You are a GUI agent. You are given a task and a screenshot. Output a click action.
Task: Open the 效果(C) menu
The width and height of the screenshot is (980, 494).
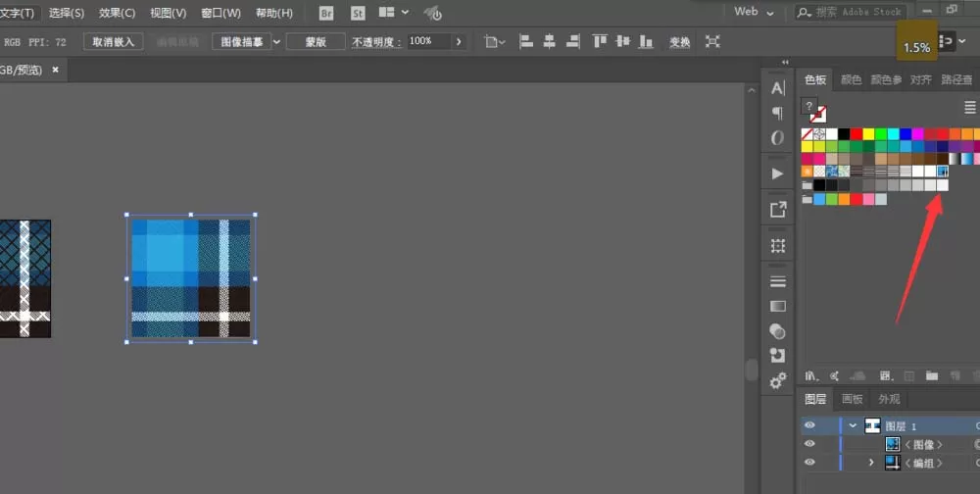pyautogui.click(x=117, y=13)
